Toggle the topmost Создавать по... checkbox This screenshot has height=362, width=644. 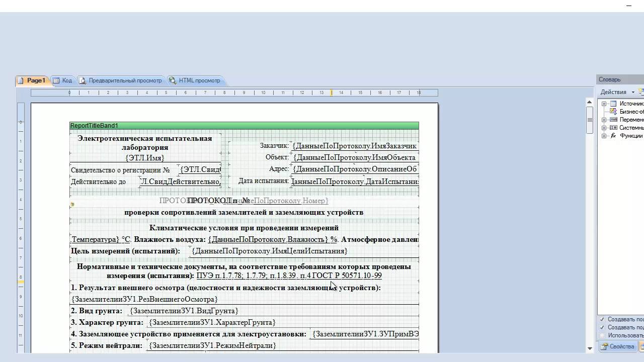[x=602, y=319]
